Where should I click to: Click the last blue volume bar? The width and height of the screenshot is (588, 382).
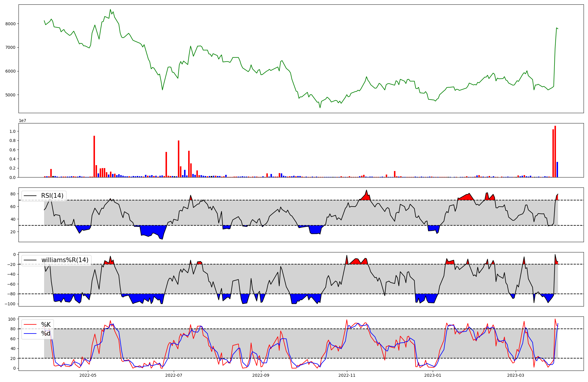557,170
